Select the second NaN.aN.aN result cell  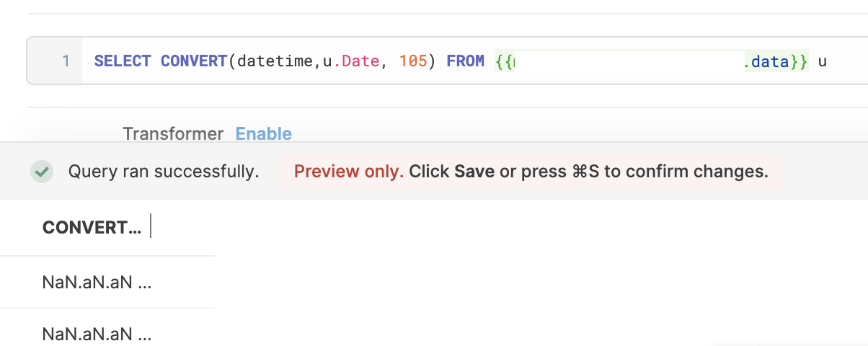coord(97,334)
